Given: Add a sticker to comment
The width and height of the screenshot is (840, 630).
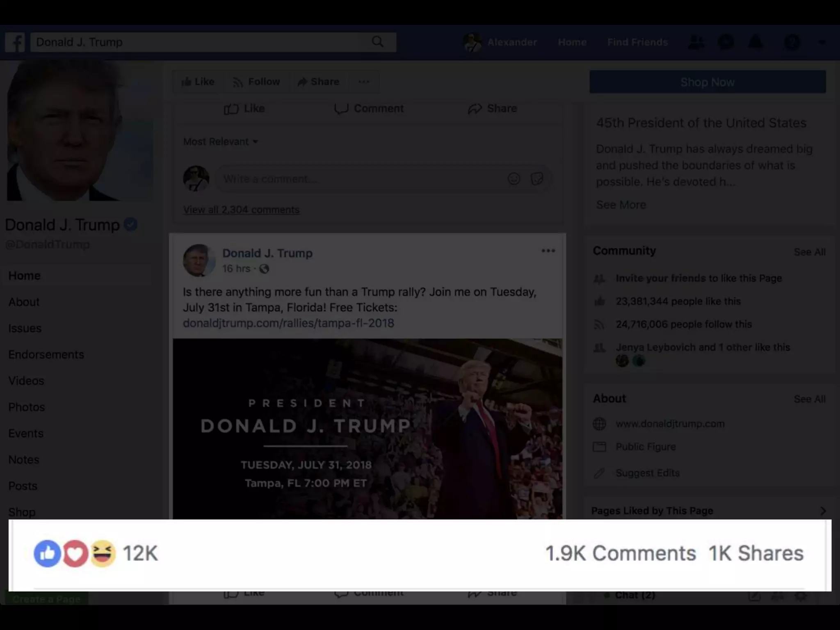Looking at the screenshot, I should [537, 179].
